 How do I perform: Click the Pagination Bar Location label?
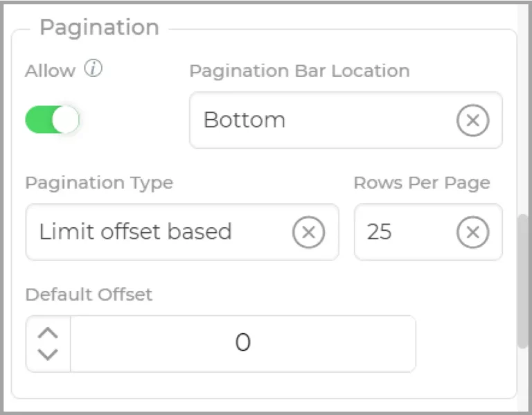299,71
